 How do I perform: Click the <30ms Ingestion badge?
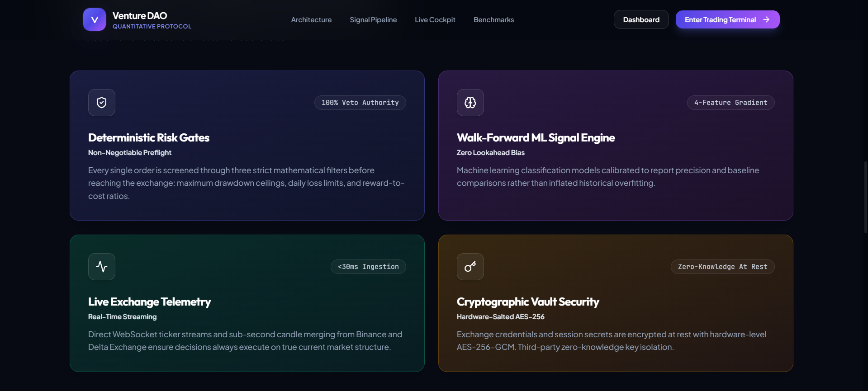[368, 267]
